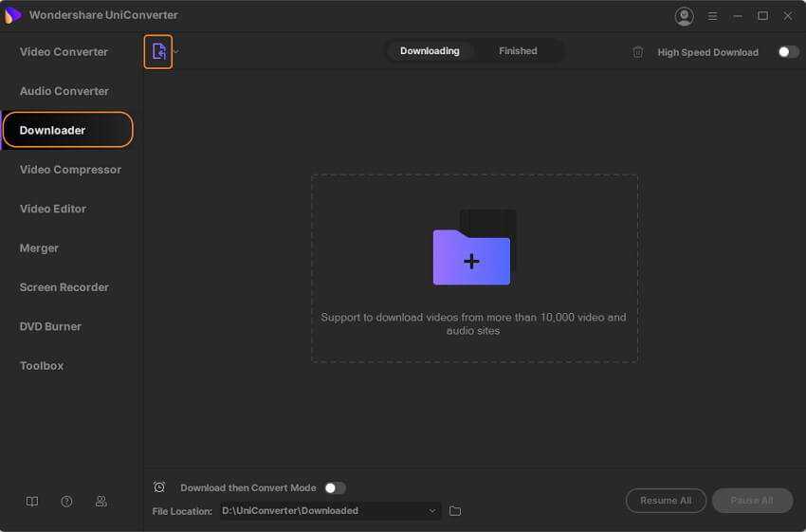Toggle Download then Convert Mode switch
The image size is (806, 532).
pos(335,487)
